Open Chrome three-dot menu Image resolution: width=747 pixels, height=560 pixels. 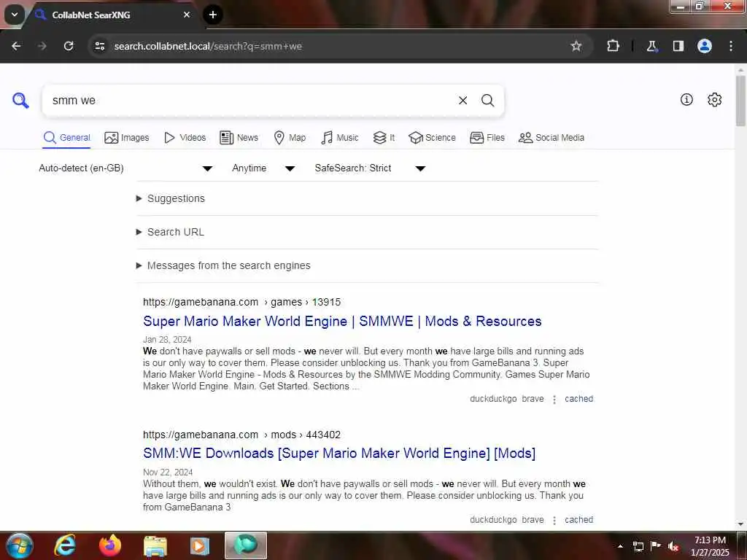click(x=731, y=46)
